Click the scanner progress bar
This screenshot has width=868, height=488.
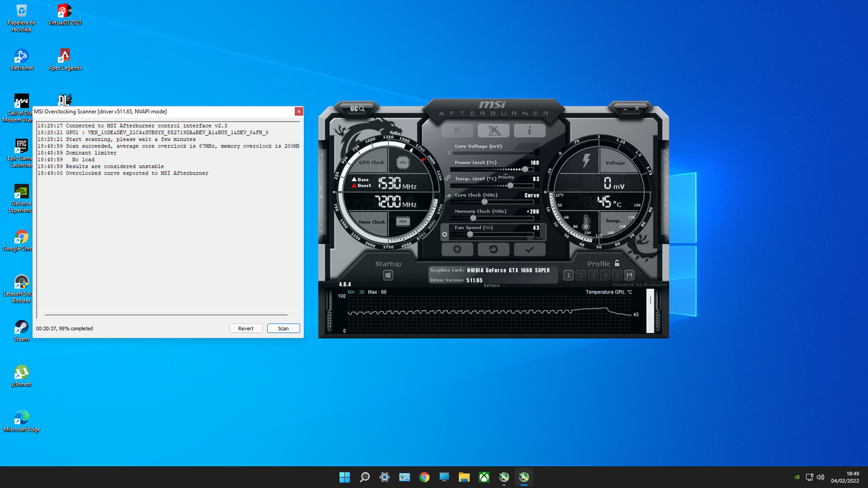(166, 315)
